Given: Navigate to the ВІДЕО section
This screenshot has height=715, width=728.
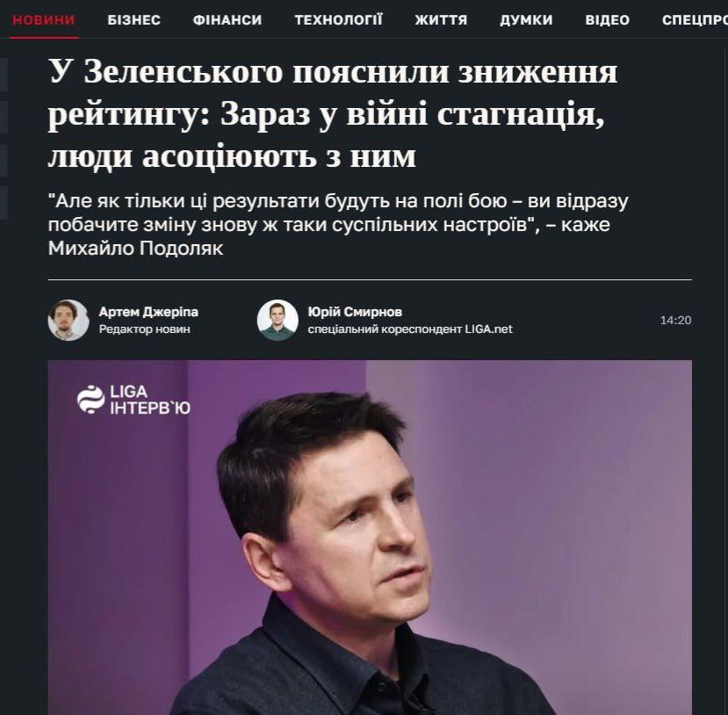Looking at the screenshot, I should click(x=608, y=20).
